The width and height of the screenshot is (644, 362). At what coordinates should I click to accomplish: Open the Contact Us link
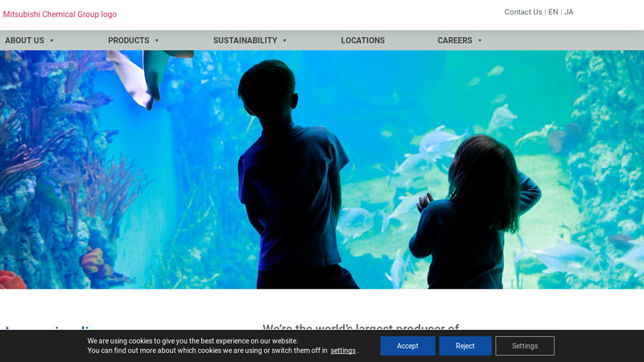pyautogui.click(x=522, y=12)
